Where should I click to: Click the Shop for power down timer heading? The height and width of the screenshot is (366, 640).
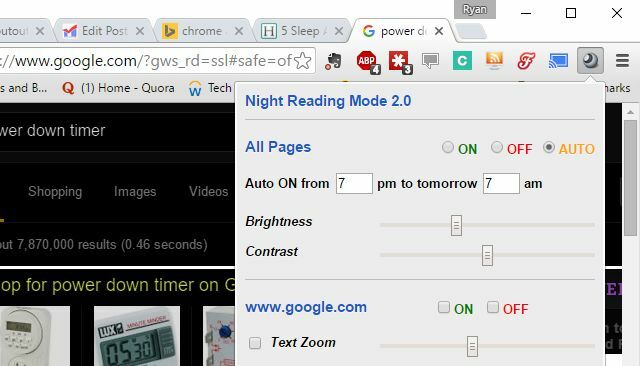[118, 285]
